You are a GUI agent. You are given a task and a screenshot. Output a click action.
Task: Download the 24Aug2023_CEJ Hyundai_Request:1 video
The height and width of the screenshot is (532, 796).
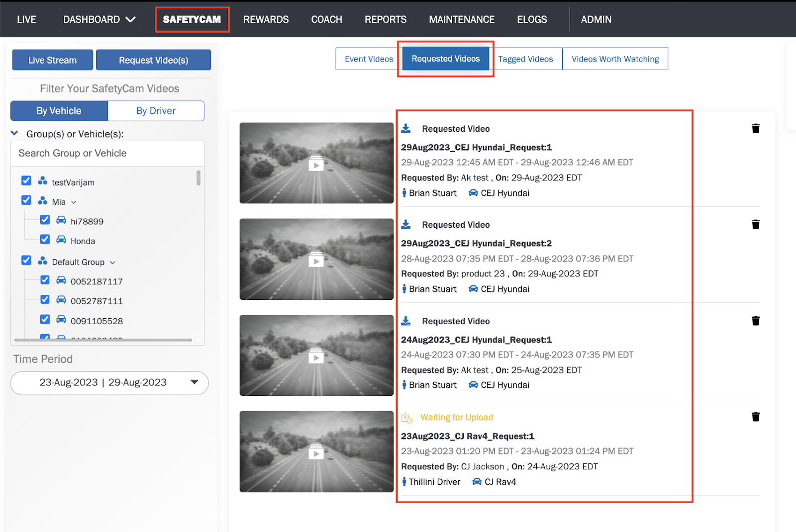(x=406, y=321)
